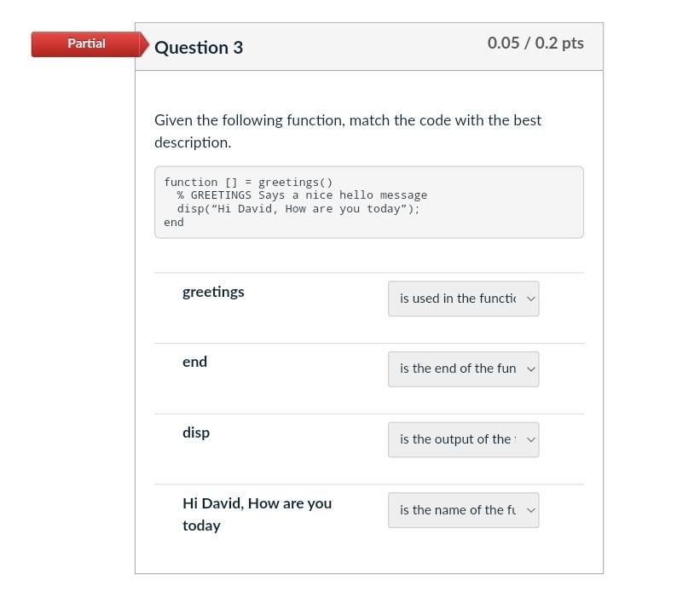Click the comment line '% GREETINGS Says a nice hello message'
The width and height of the screenshot is (700, 604).
(x=302, y=195)
